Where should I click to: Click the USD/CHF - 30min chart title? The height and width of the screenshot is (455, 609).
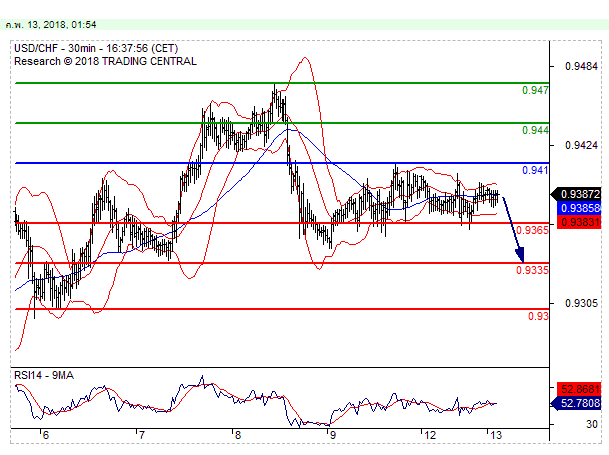(x=96, y=49)
